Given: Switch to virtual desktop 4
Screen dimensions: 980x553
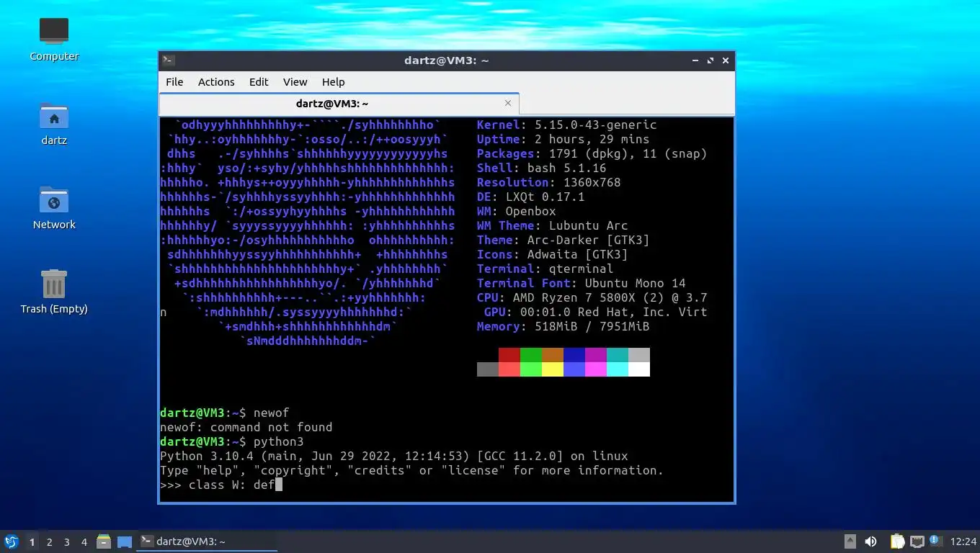Looking at the screenshot, I should [x=84, y=541].
